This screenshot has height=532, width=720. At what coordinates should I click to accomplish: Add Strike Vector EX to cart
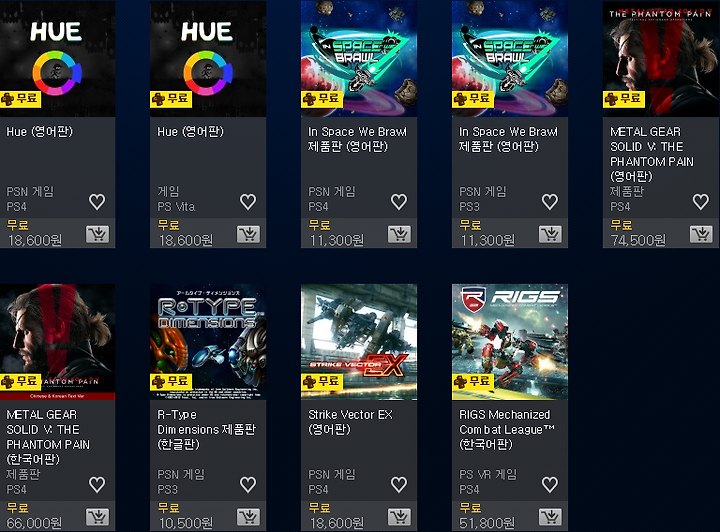click(399, 517)
